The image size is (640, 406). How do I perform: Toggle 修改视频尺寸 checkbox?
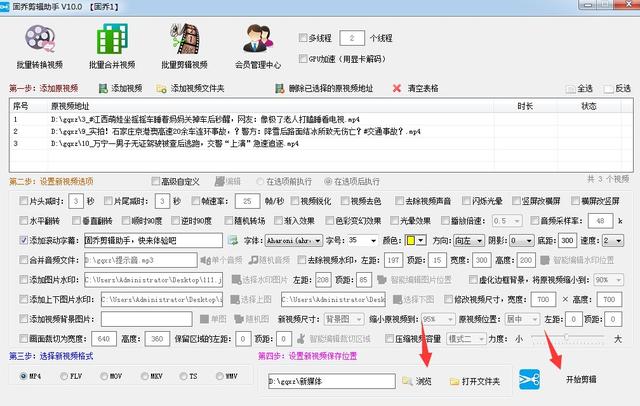pyautogui.click(x=448, y=299)
